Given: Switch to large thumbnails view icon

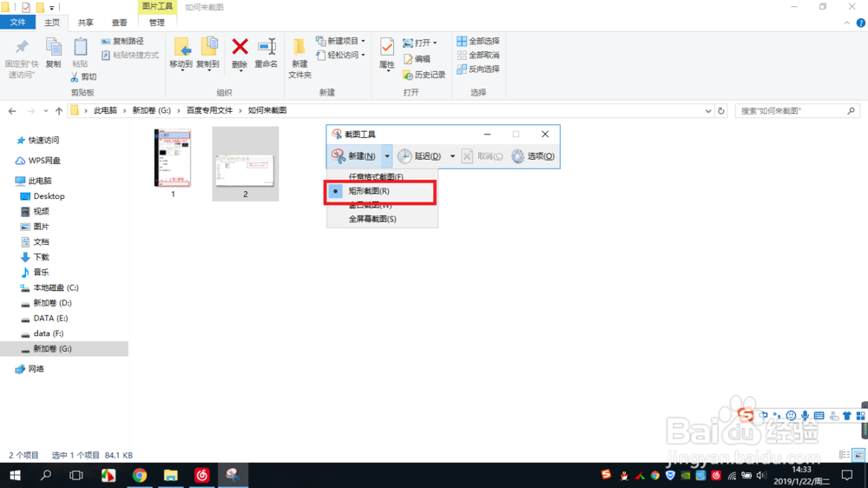Looking at the screenshot, I should coord(858,455).
